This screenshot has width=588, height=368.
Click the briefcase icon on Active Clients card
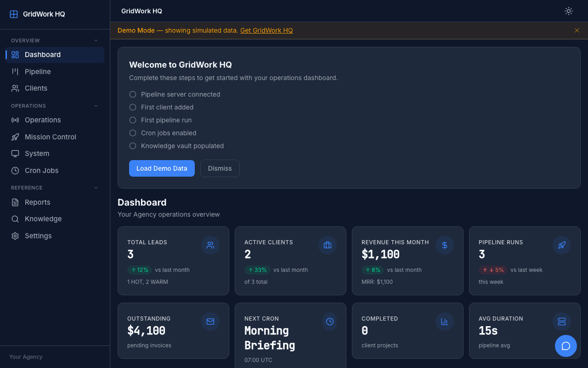point(327,245)
